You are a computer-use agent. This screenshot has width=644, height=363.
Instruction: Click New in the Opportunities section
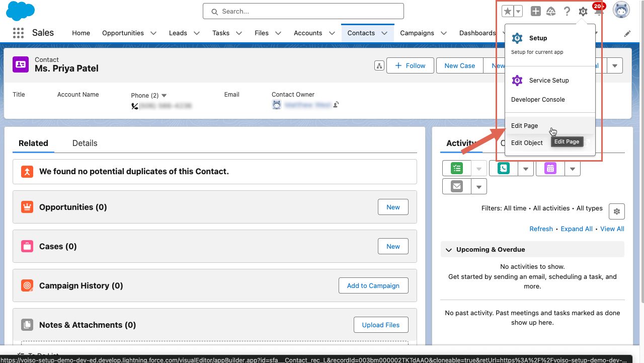point(393,207)
